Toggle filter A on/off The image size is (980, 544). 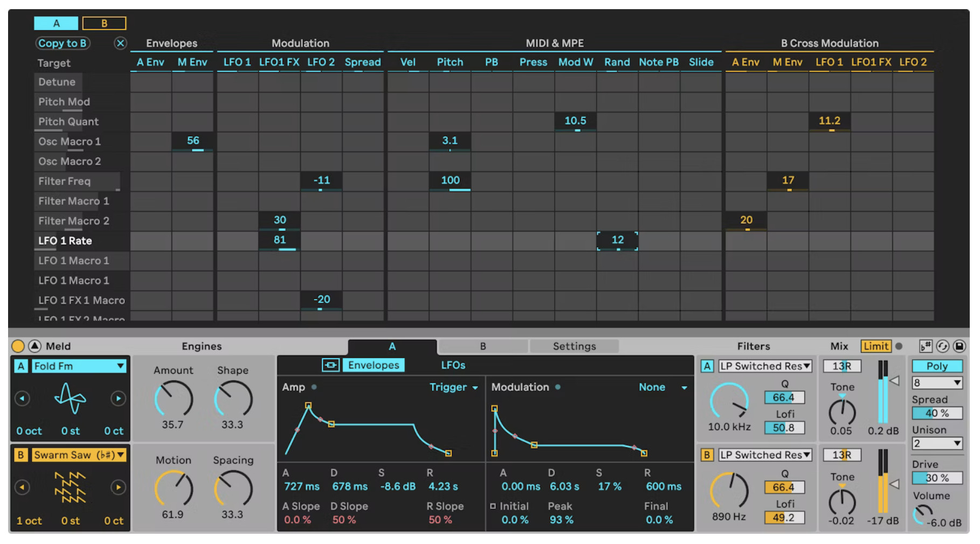click(x=707, y=366)
